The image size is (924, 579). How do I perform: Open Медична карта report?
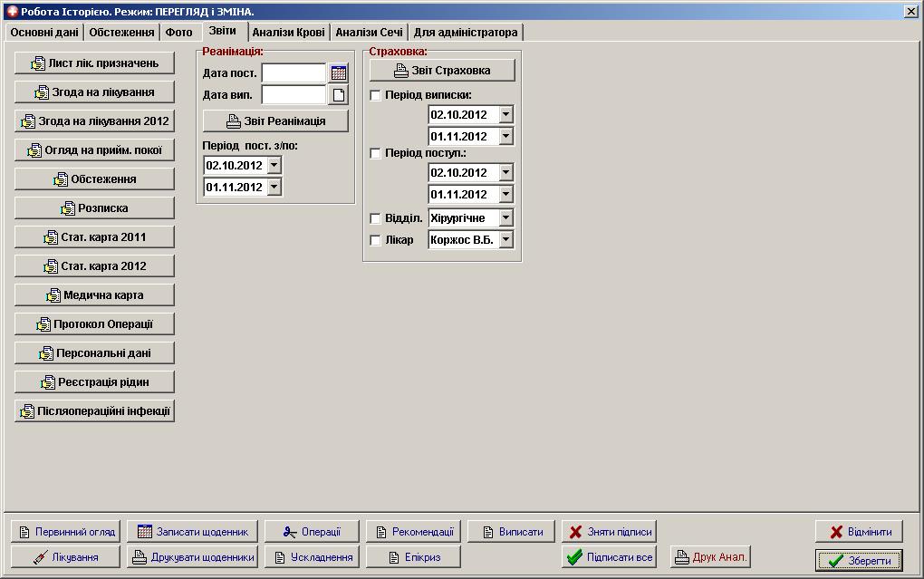pyautogui.click(x=94, y=294)
